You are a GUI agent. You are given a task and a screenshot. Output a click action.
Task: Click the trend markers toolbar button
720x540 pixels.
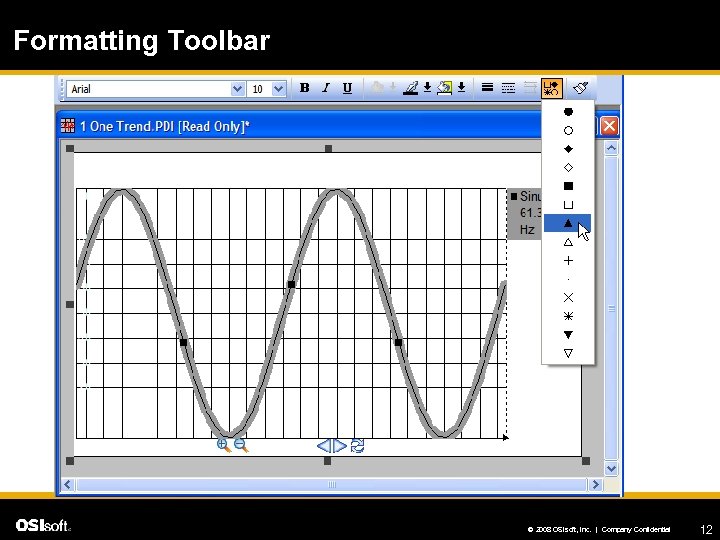coord(551,88)
